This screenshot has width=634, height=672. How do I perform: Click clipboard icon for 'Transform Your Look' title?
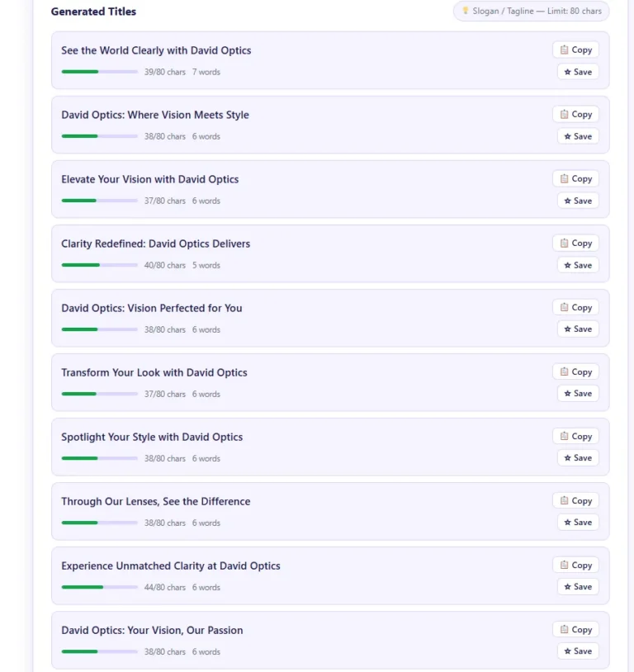(565, 372)
